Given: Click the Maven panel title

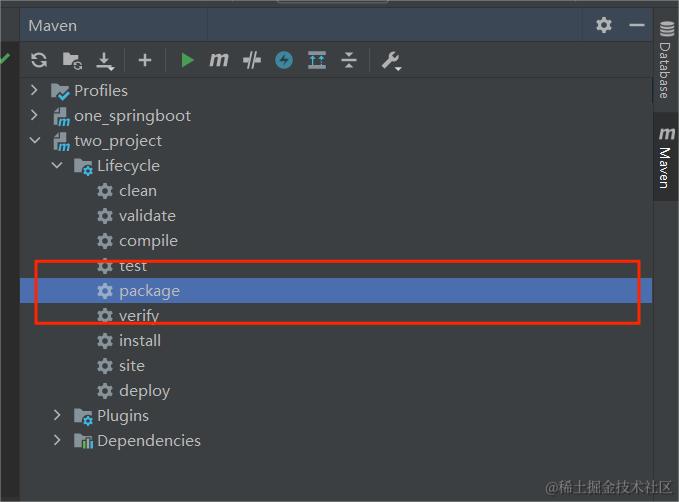Looking at the screenshot, I should pos(52,26).
